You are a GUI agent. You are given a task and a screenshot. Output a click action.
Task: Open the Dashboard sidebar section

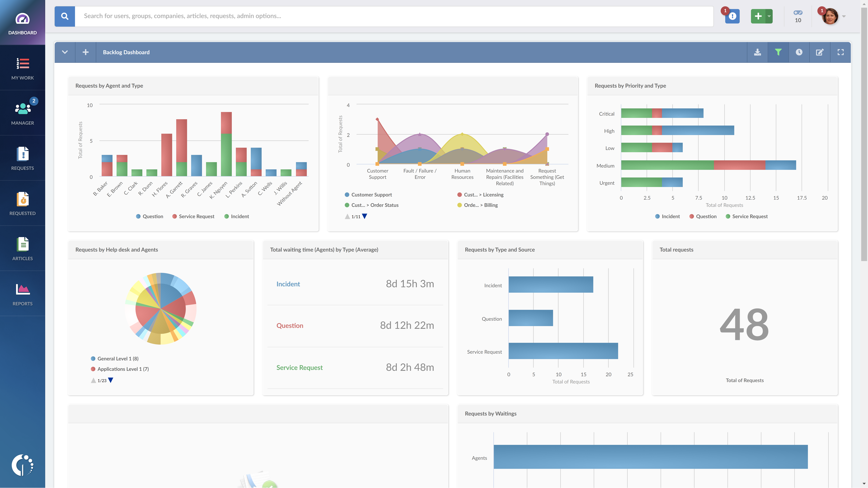pos(23,23)
